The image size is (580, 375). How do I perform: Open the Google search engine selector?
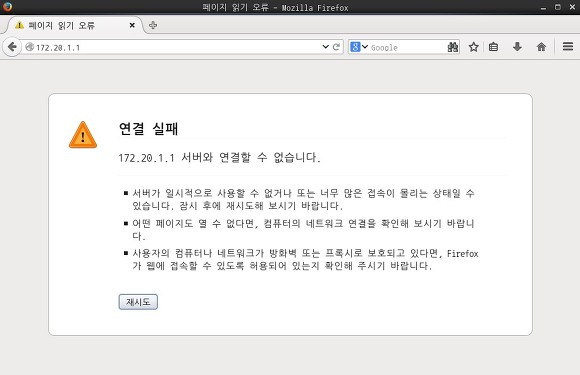pos(359,47)
